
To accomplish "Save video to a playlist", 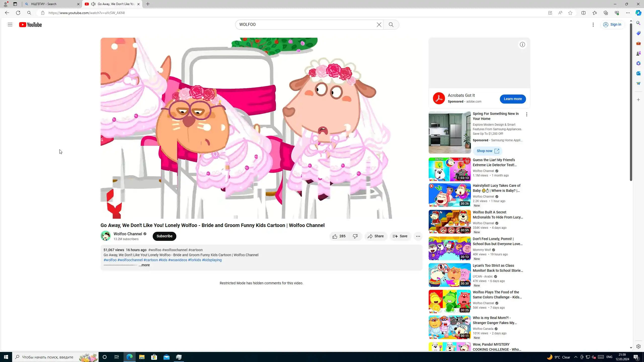I will coord(400,236).
